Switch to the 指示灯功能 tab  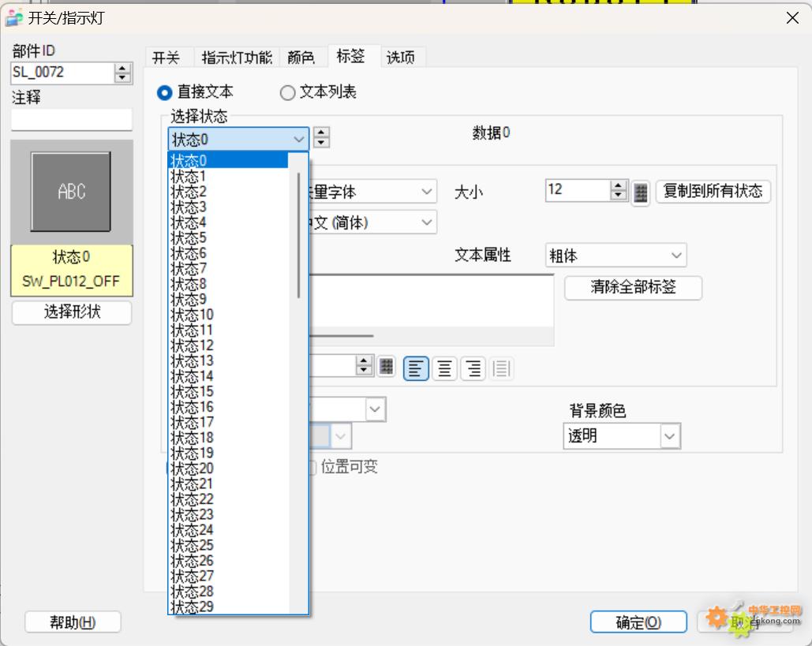tap(236, 58)
